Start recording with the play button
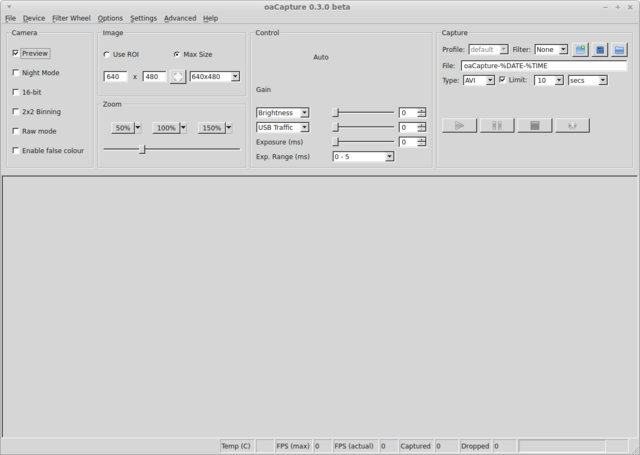 459,125
